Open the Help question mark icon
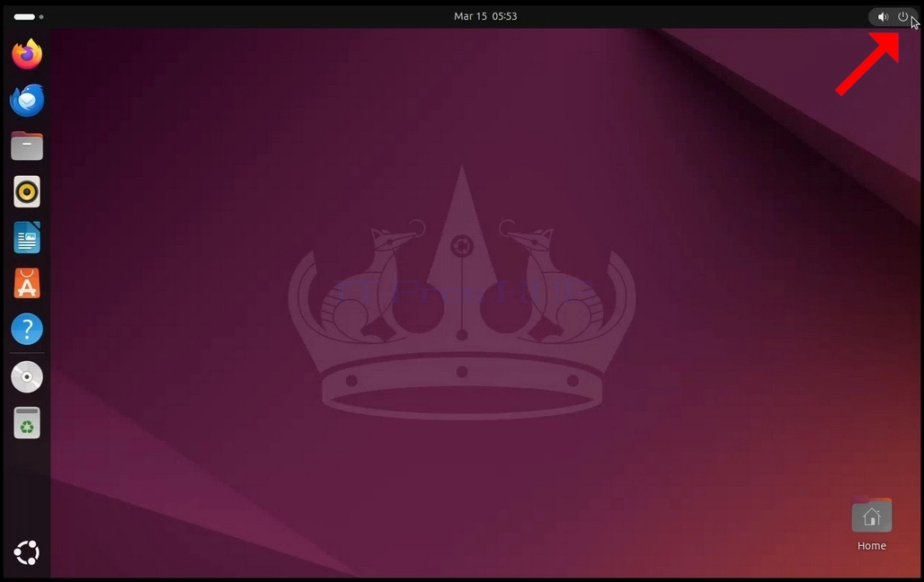 pyautogui.click(x=27, y=329)
